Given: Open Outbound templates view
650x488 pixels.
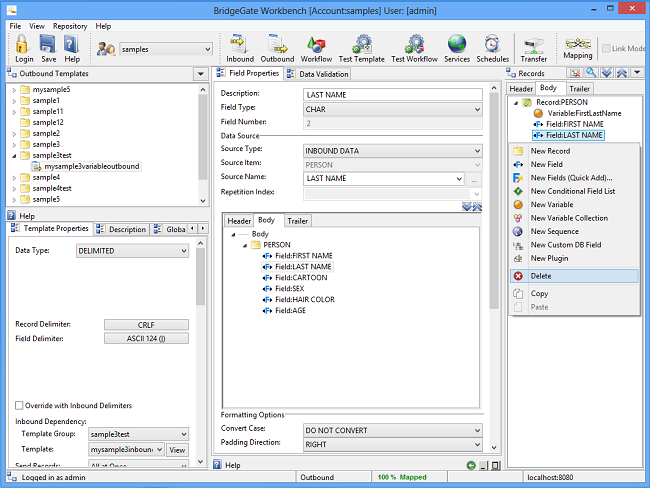Looking at the screenshot, I should (x=277, y=49).
